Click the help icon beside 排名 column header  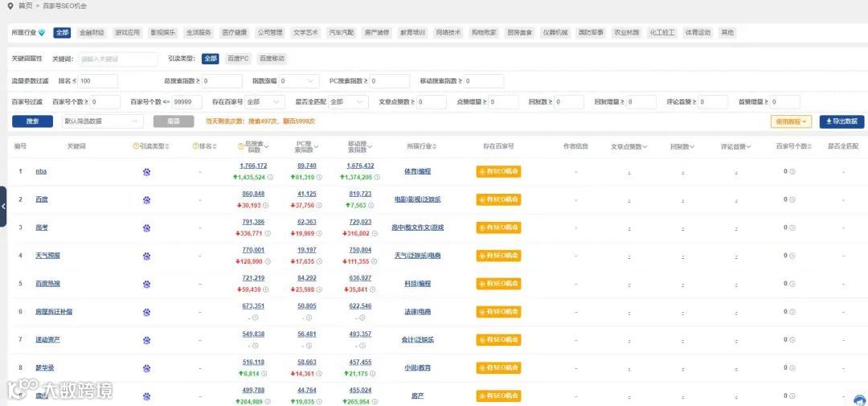[x=194, y=146]
